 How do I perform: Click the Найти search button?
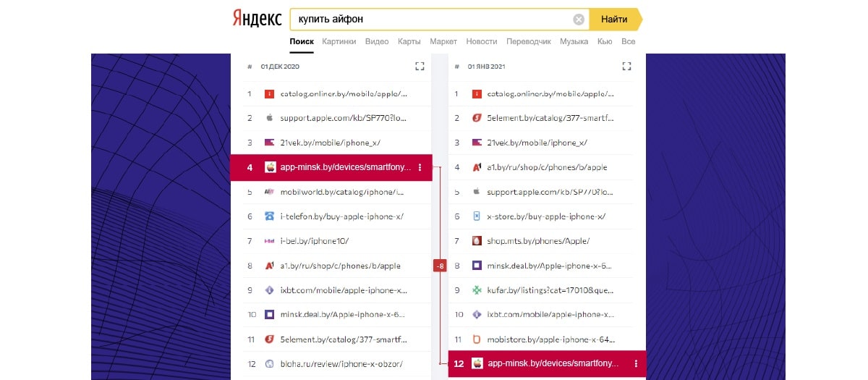point(615,20)
